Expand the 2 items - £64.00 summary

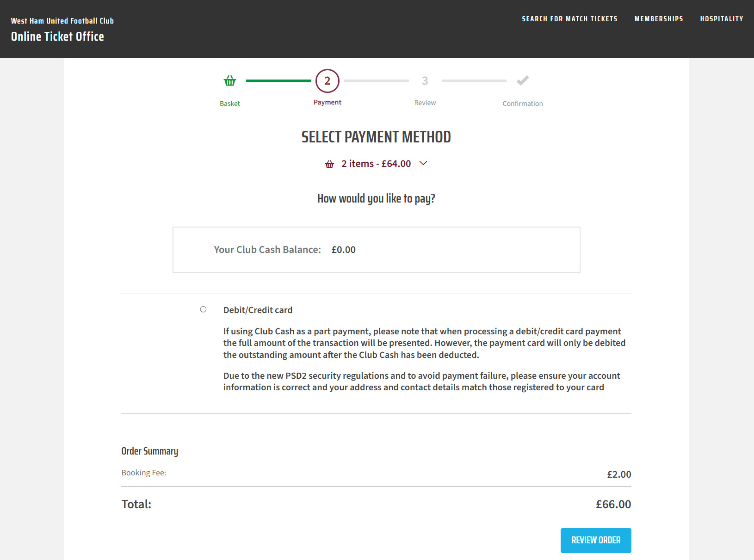pos(376,164)
